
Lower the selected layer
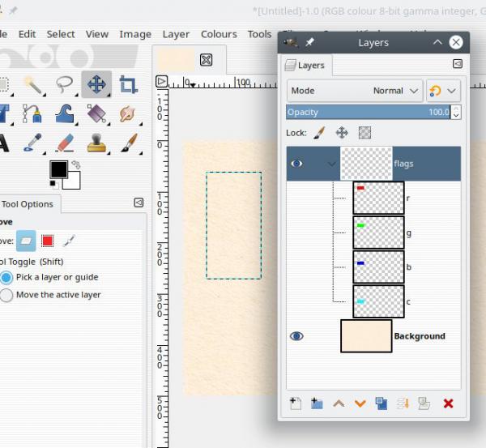click(360, 403)
